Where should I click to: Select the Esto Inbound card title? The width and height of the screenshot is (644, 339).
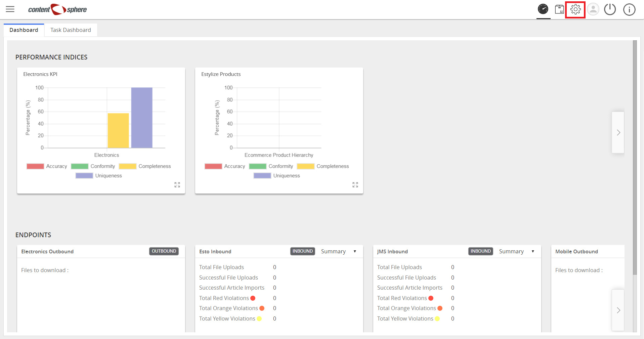(x=215, y=252)
